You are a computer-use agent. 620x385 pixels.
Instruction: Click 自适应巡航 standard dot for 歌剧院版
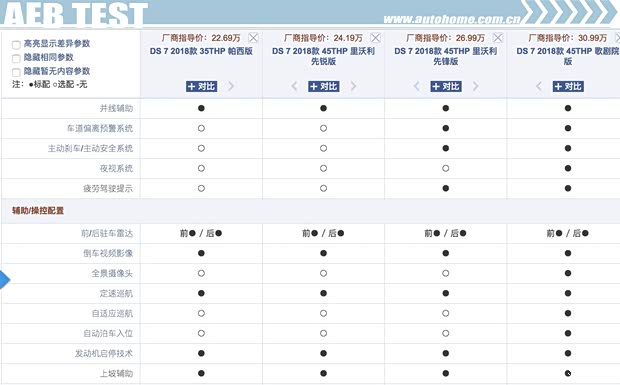568,313
